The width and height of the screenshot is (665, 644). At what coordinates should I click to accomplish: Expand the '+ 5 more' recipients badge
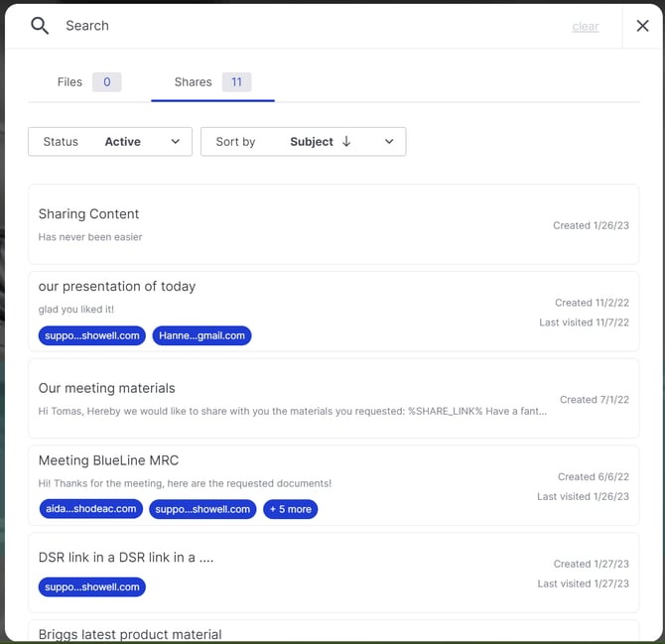(x=290, y=509)
